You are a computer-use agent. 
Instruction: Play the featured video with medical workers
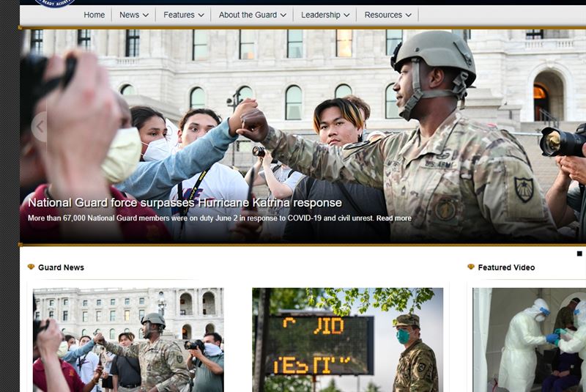[x=529, y=340]
